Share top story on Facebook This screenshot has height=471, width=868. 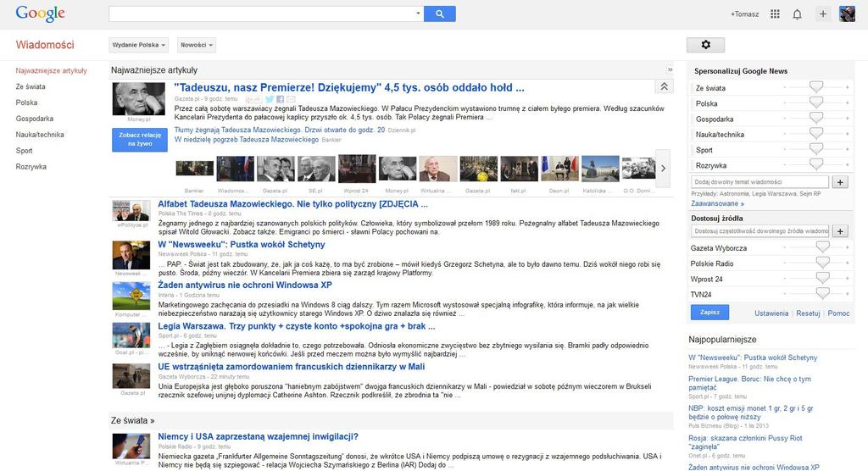tap(280, 99)
